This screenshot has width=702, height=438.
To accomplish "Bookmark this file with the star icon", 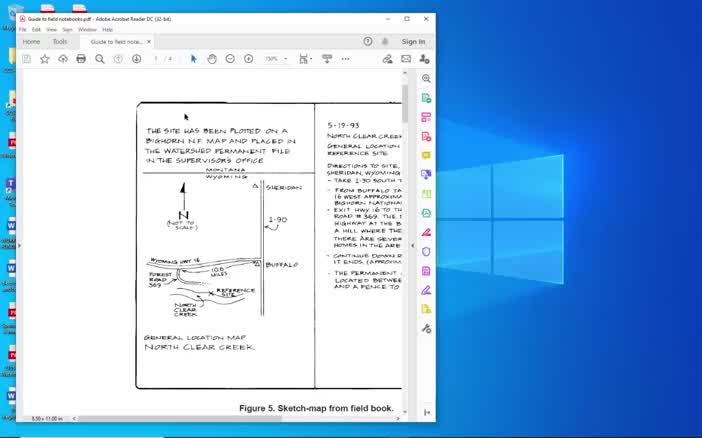I will click(x=44, y=59).
